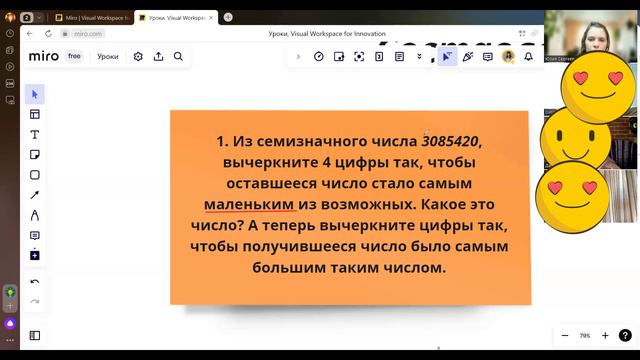Viewport: 640px width, 360px height.
Task: Open the browser extensions grid icon
Action: pyautogui.click(x=522, y=33)
